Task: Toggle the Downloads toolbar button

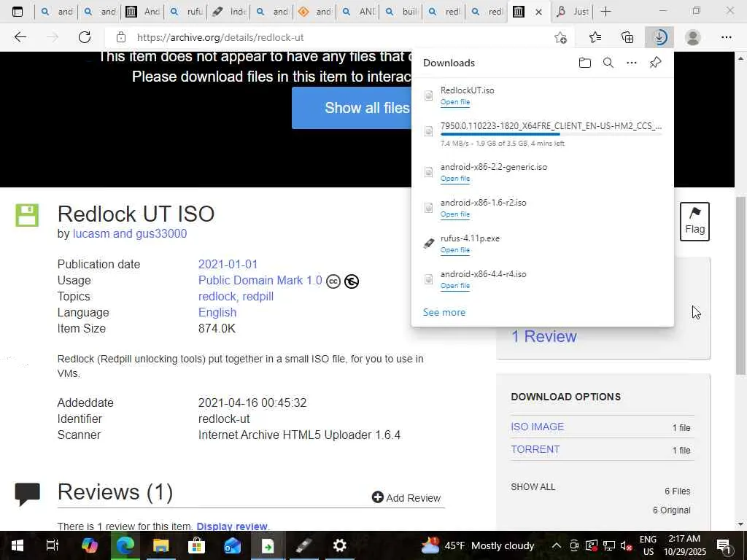Action: 659,37
